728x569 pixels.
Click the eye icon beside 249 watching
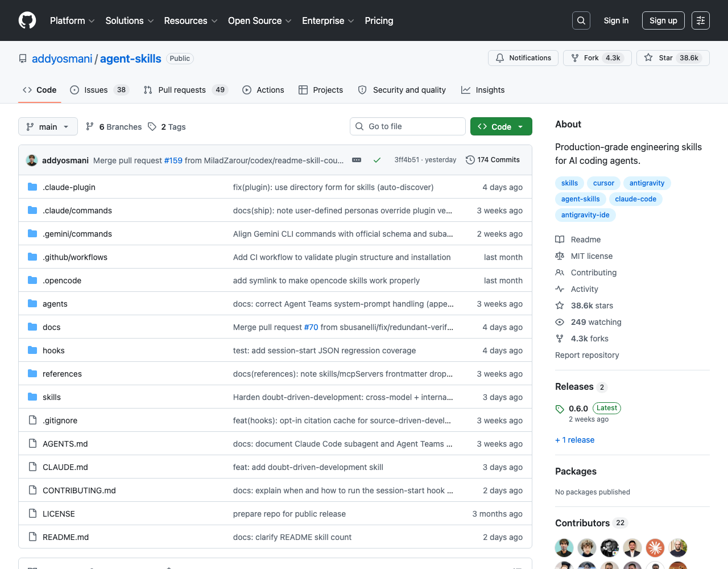(x=560, y=322)
